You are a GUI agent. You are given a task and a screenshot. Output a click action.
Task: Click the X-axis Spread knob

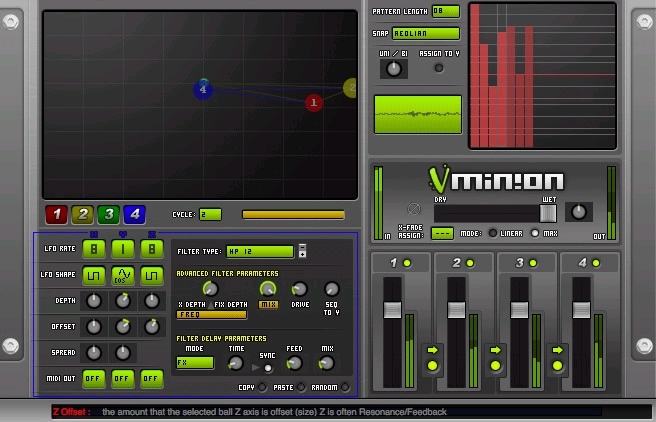(x=94, y=353)
